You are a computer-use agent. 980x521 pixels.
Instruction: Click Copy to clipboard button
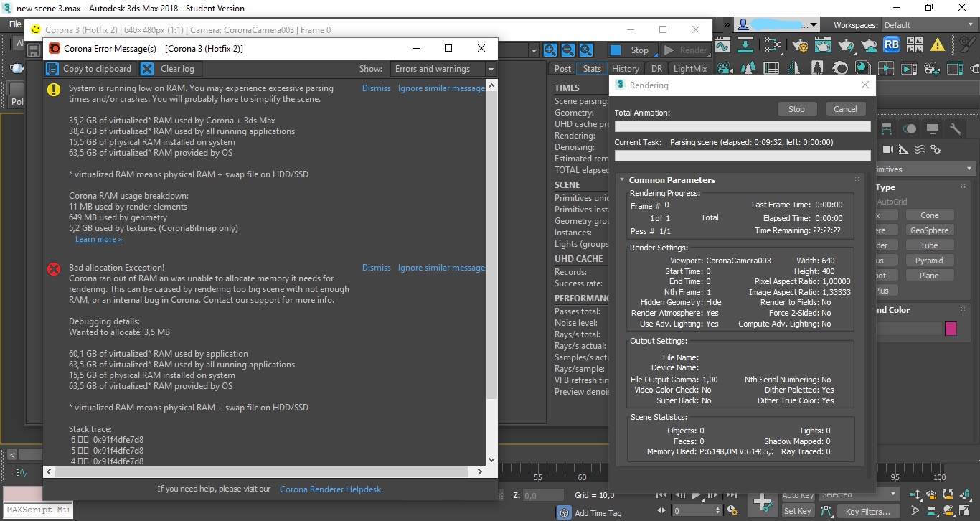(x=90, y=69)
